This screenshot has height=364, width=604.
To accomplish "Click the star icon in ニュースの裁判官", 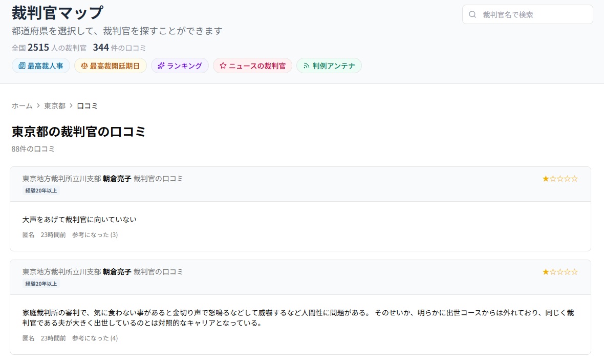I will pos(223,66).
